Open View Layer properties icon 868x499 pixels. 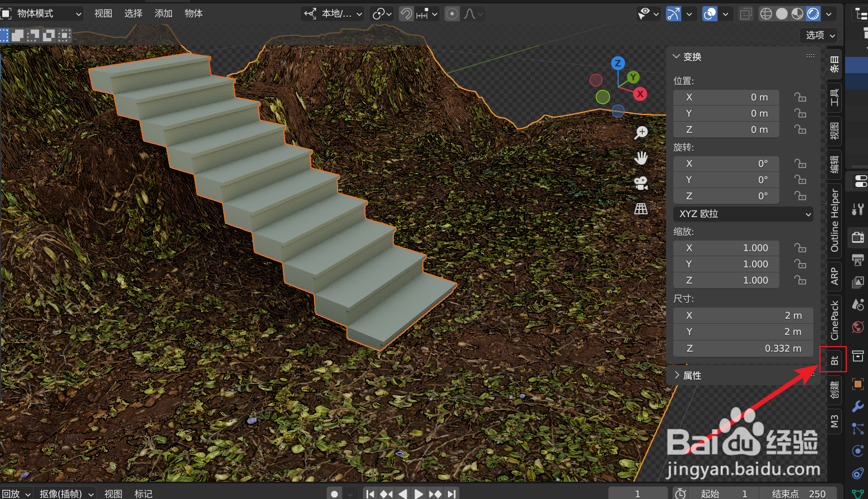pyautogui.click(x=858, y=282)
